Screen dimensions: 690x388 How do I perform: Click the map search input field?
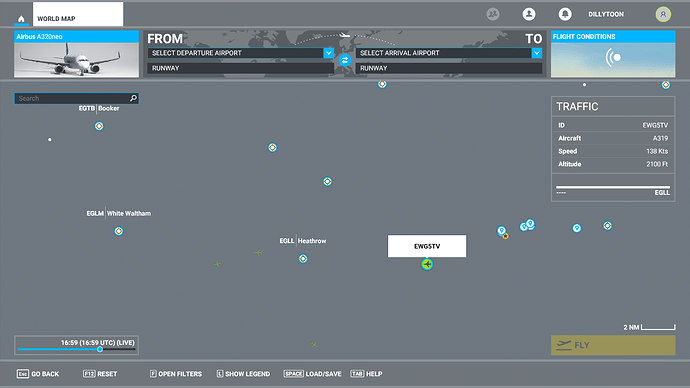coord(73,98)
